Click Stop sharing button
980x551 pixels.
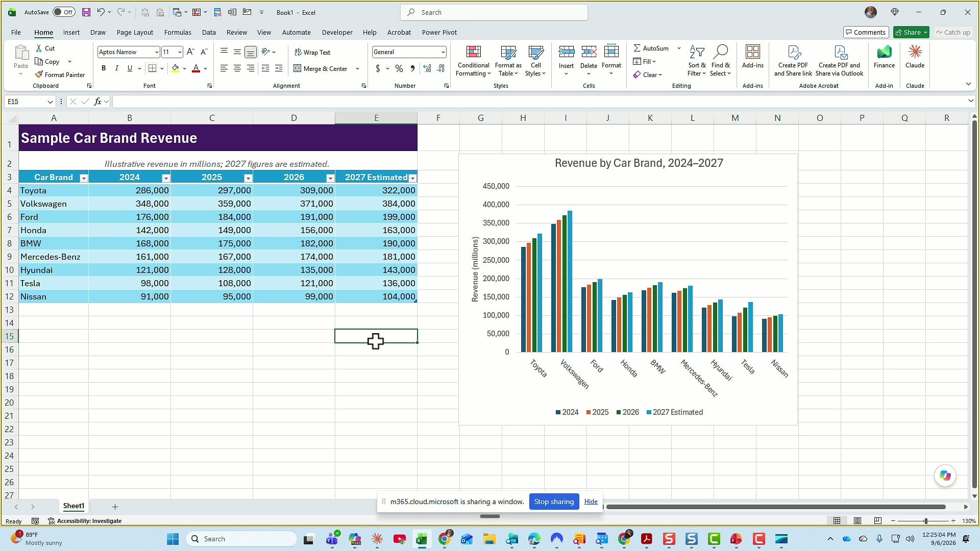click(x=554, y=502)
